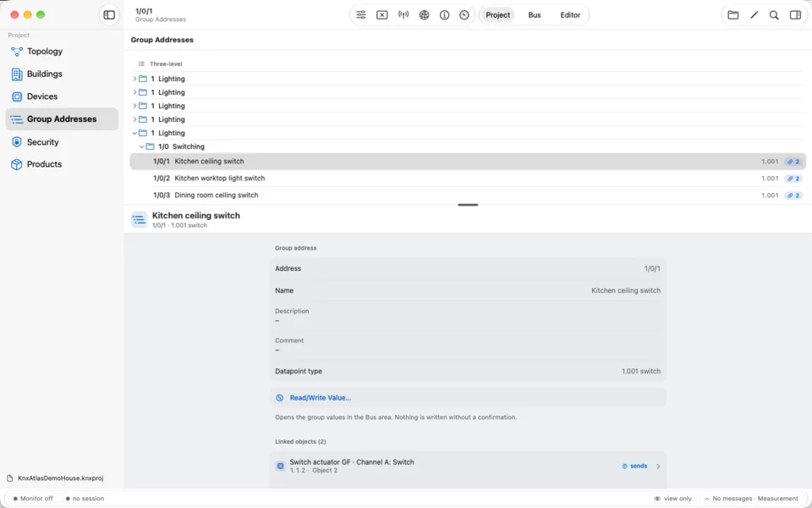
Task: Click the Comment field
Action: [x=468, y=345]
